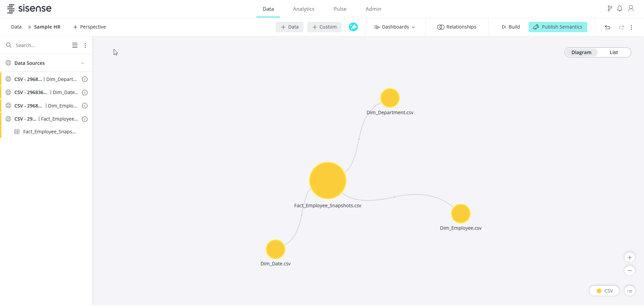
Task: Click the Sisense app grid logo icon
Action: 11,9
